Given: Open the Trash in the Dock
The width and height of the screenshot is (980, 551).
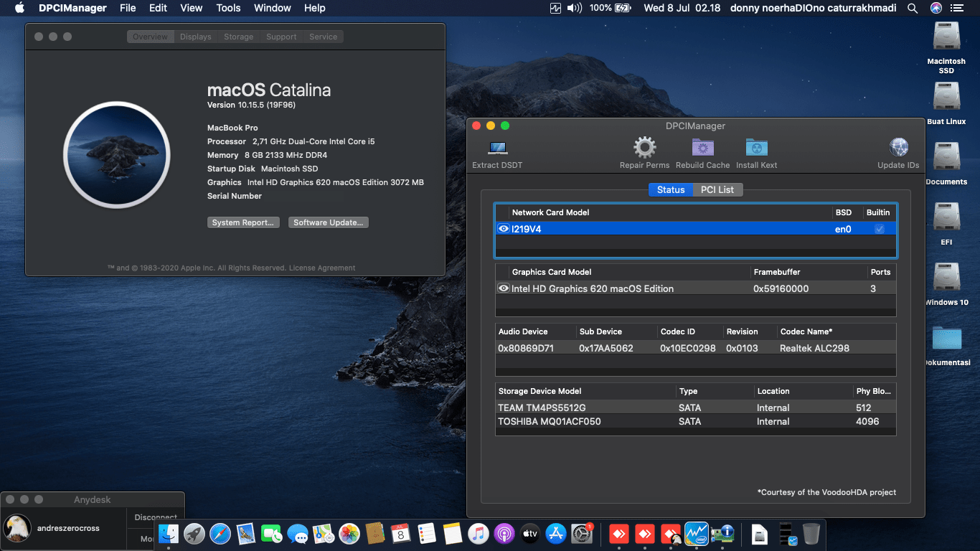Looking at the screenshot, I should tap(811, 533).
